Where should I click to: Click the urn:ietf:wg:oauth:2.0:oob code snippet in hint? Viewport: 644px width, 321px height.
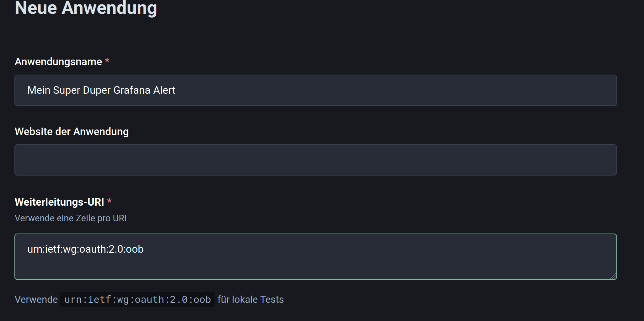click(137, 300)
